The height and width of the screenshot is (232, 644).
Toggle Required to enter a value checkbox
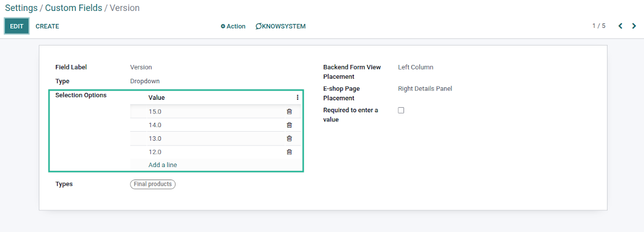[401, 110]
